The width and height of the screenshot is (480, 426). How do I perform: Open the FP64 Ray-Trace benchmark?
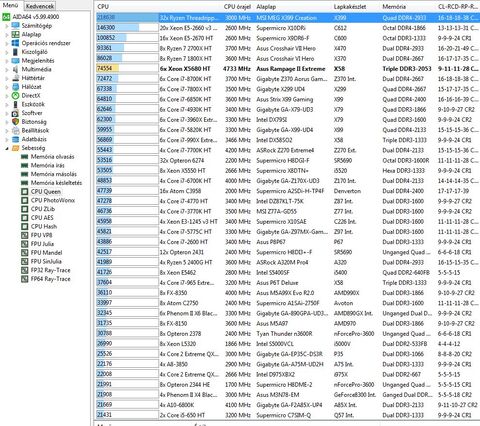coord(50,279)
